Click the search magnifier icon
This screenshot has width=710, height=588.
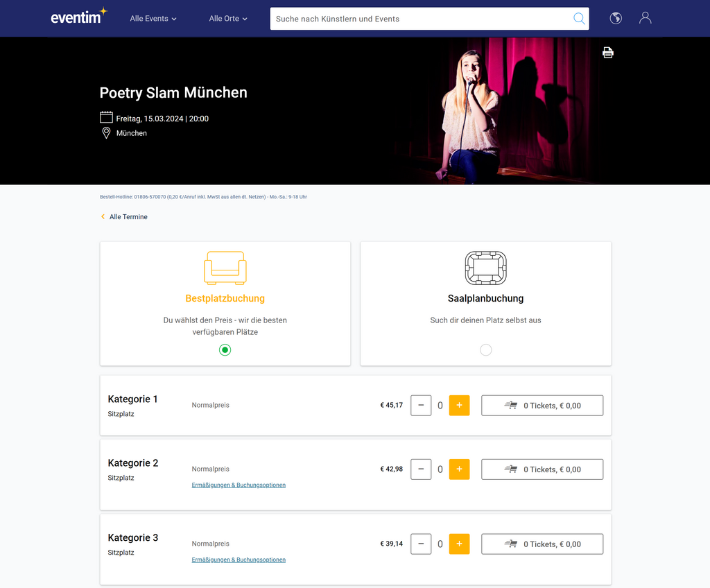tap(579, 19)
